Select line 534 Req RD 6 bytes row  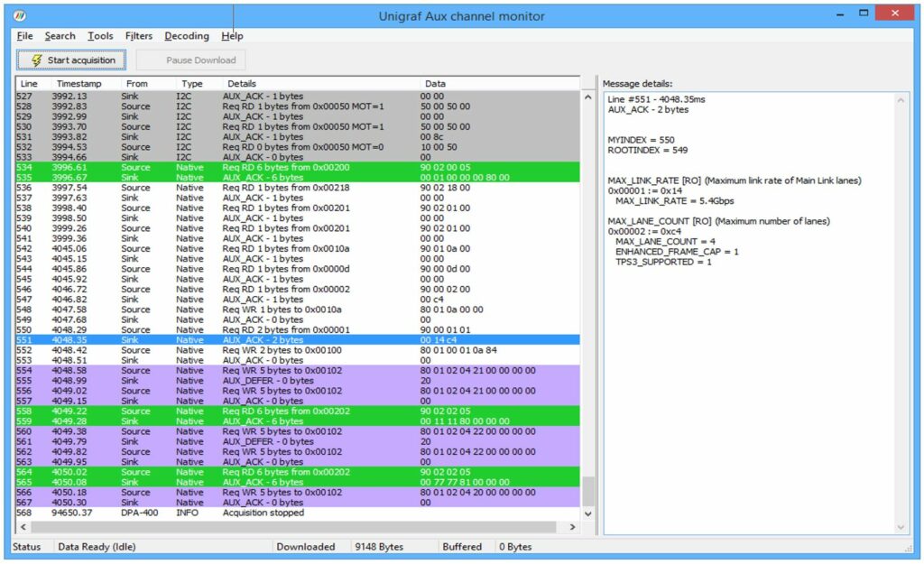271,167
